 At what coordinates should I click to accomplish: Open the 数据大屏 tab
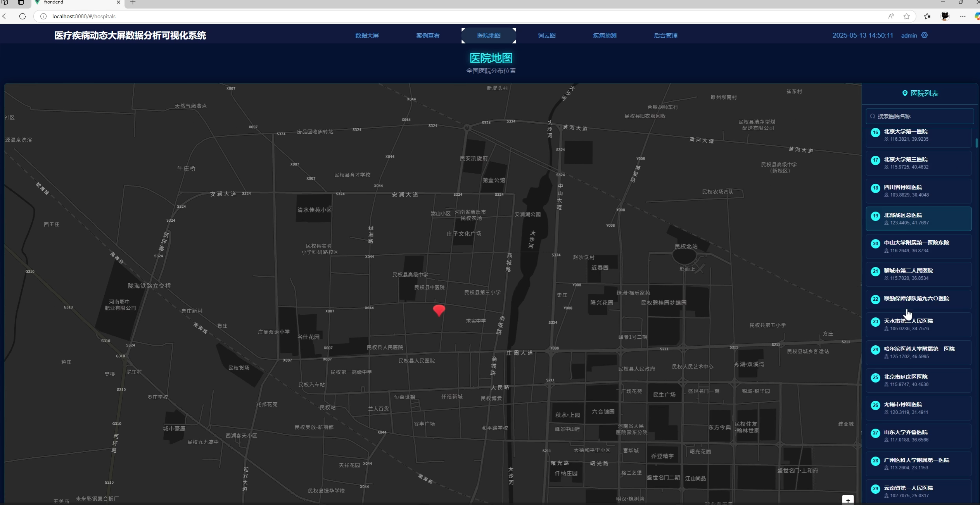[367, 35]
